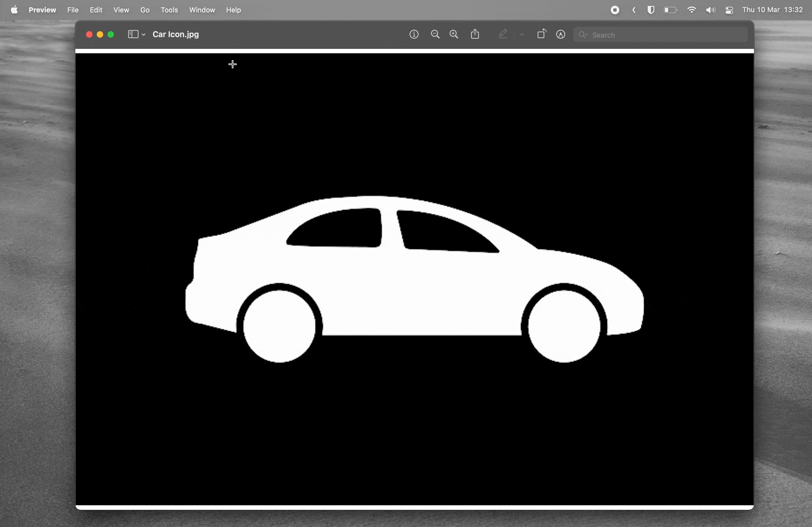812x527 pixels.
Task: Open the Tools menu
Action: coord(169,9)
